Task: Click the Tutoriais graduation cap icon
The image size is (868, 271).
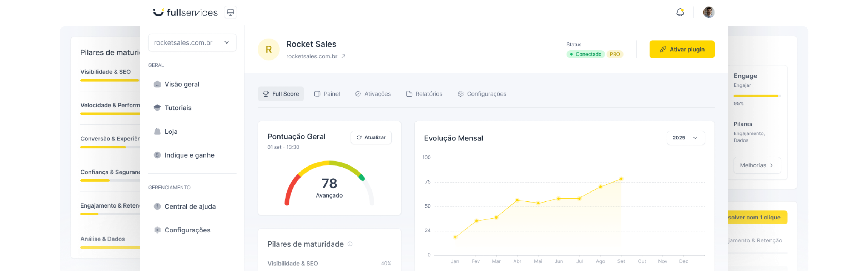Action: [x=157, y=108]
